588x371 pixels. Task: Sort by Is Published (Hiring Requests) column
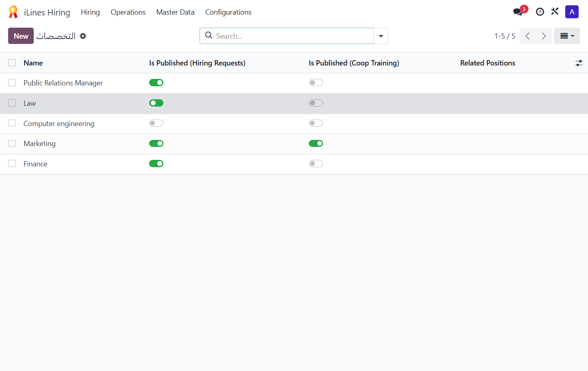[197, 63]
